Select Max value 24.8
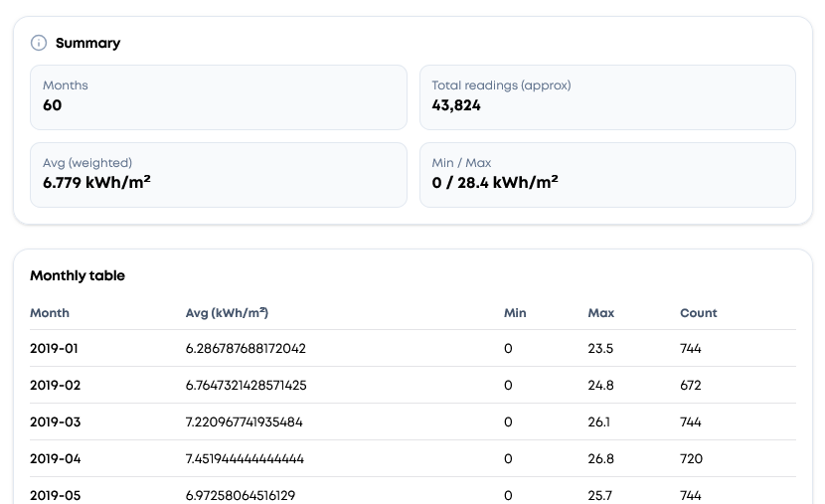The width and height of the screenshot is (825, 504). tap(601, 385)
